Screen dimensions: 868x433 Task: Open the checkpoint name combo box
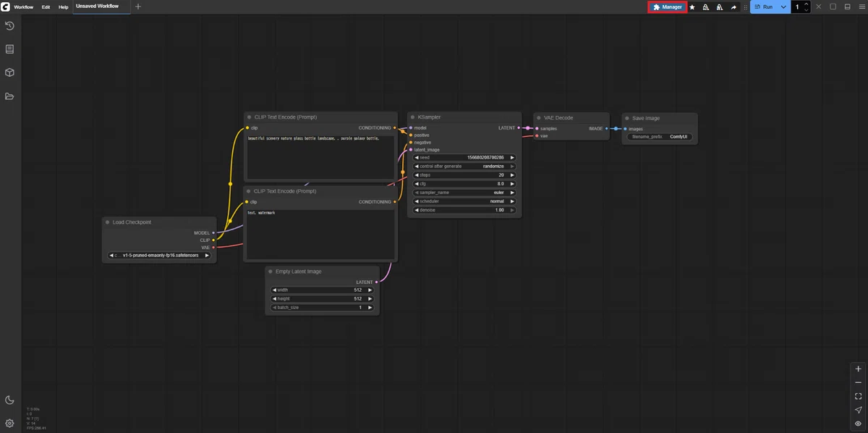point(159,255)
